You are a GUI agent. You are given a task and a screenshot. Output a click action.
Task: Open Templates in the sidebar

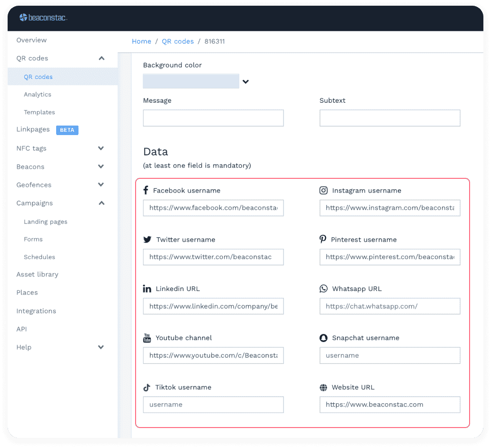point(39,112)
